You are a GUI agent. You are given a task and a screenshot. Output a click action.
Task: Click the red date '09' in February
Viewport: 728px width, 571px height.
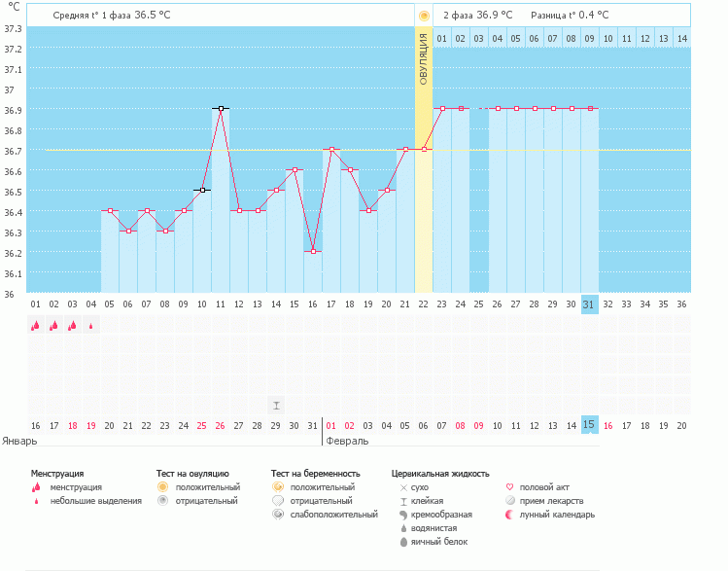(x=478, y=426)
